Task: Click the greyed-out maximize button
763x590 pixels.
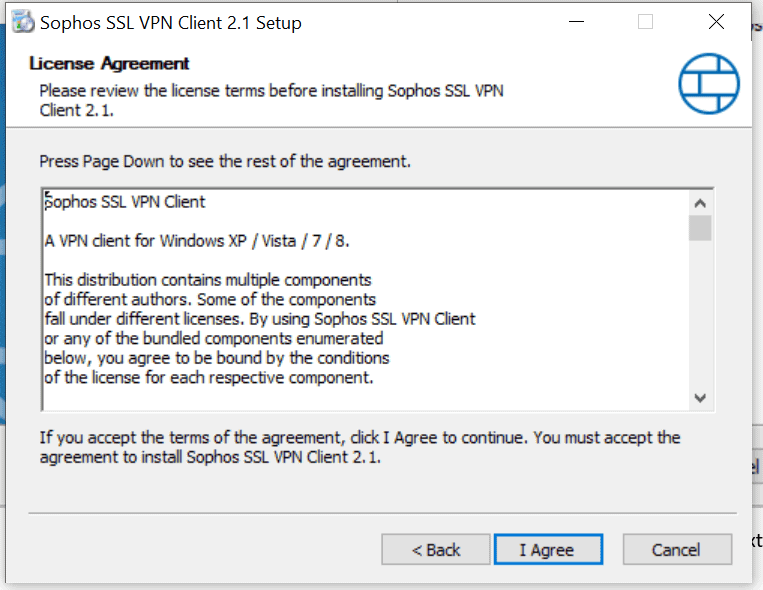Action: pos(645,22)
